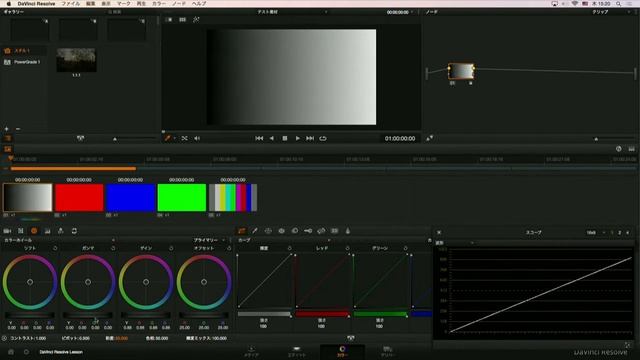Open the Key palette icon
Viewport: 640px width, 360px height.
(308, 231)
